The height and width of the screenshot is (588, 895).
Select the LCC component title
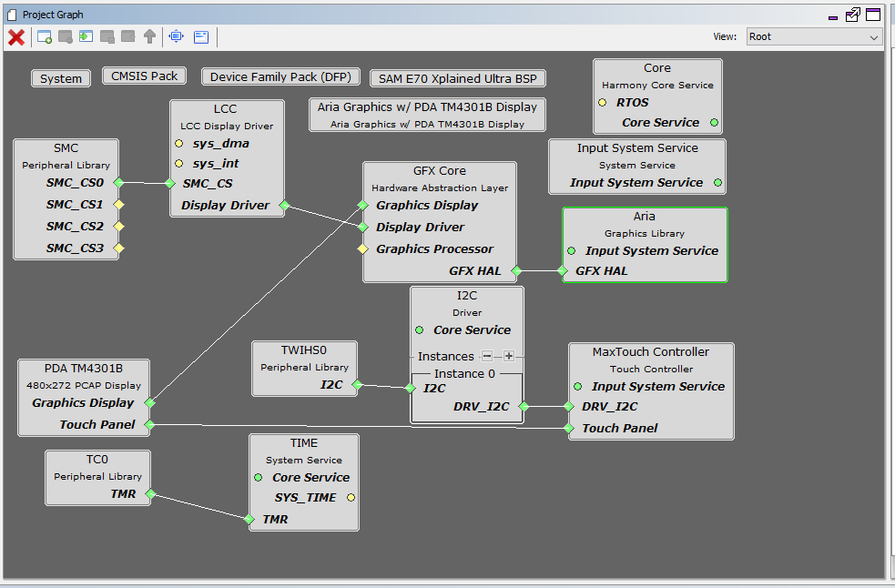click(x=225, y=109)
